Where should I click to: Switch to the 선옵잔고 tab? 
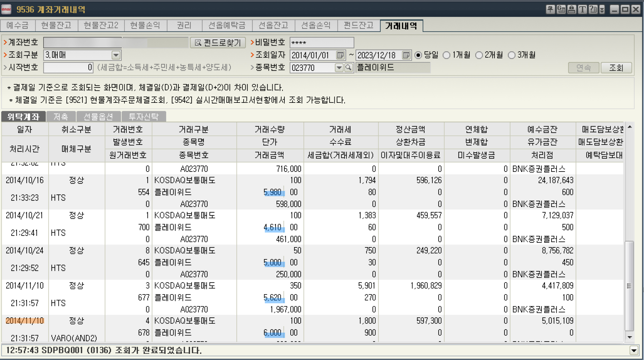point(273,26)
